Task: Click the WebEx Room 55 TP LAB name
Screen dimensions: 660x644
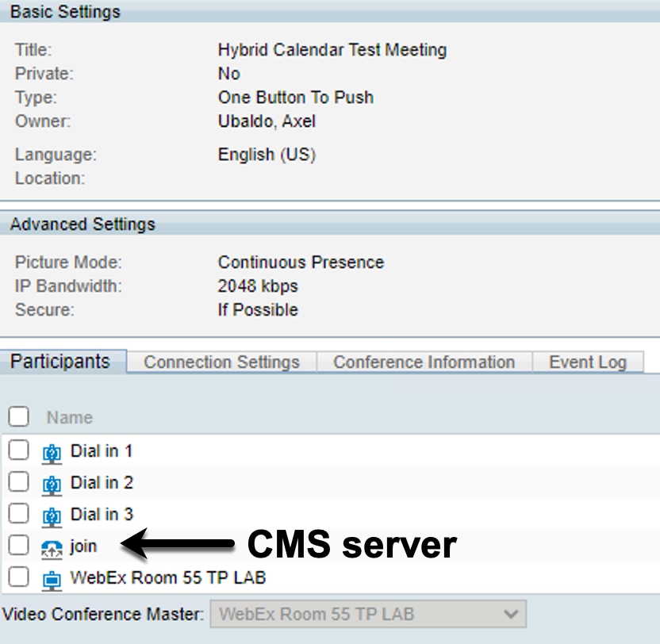Action: tap(168, 577)
